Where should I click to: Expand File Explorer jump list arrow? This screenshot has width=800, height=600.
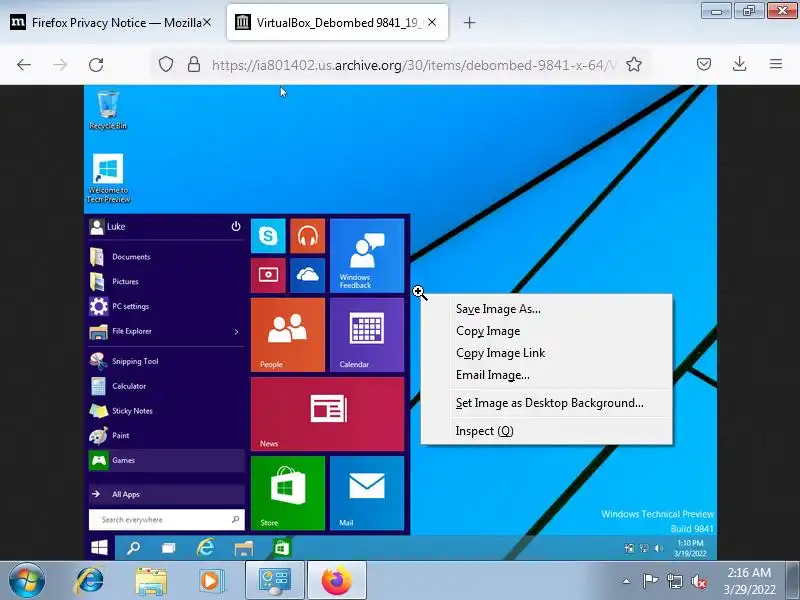point(236,332)
